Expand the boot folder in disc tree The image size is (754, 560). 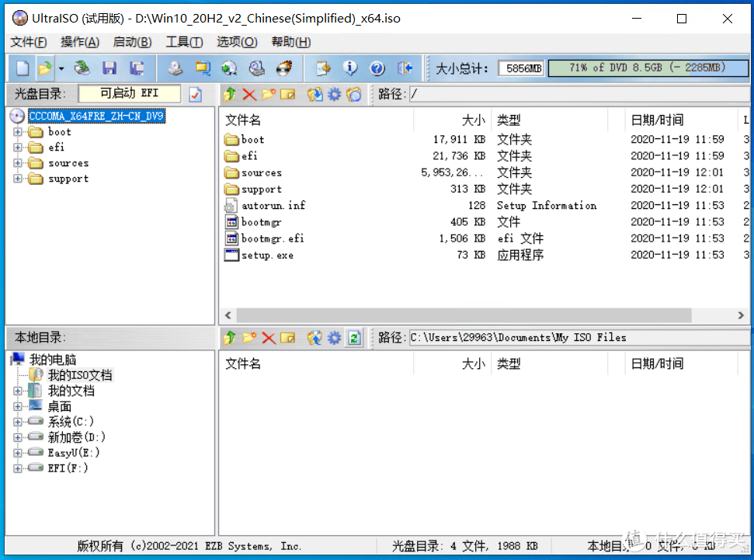pos(18,132)
